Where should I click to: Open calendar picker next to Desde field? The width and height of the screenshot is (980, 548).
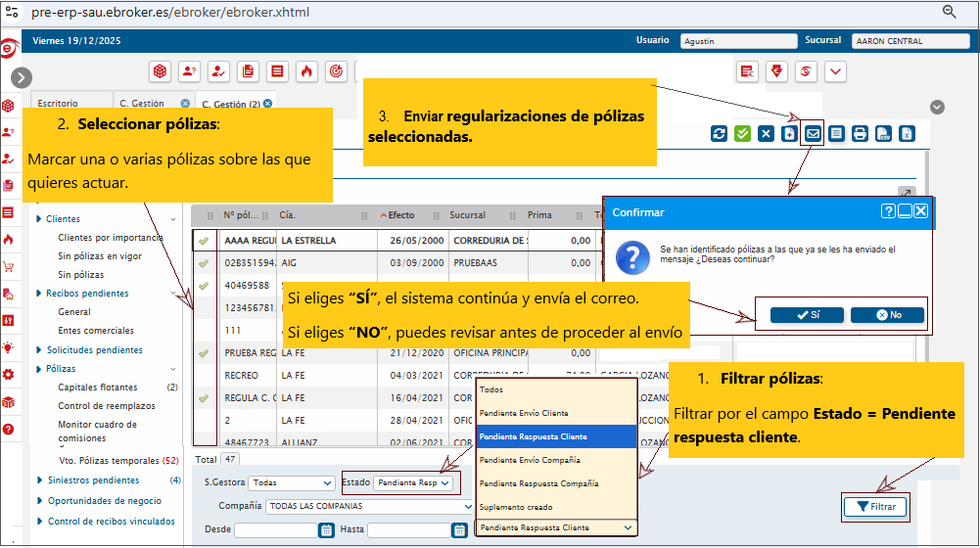tap(326, 529)
